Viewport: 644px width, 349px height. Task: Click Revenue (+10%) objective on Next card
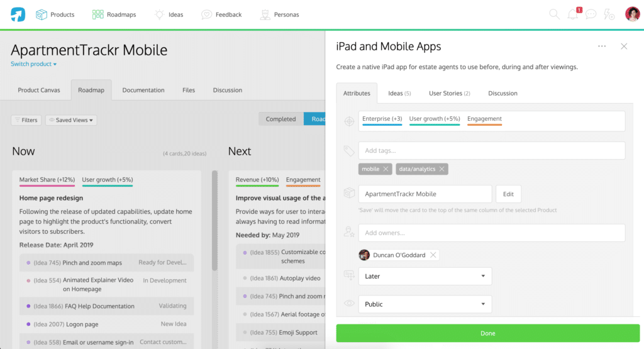(257, 180)
